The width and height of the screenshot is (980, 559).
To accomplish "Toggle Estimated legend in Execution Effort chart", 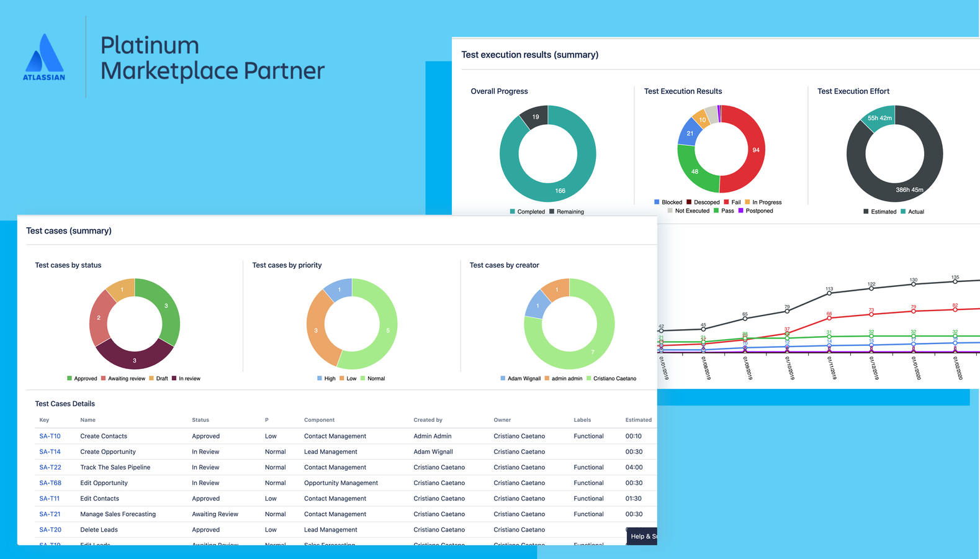I will pyautogui.click(x=880, y=212).
